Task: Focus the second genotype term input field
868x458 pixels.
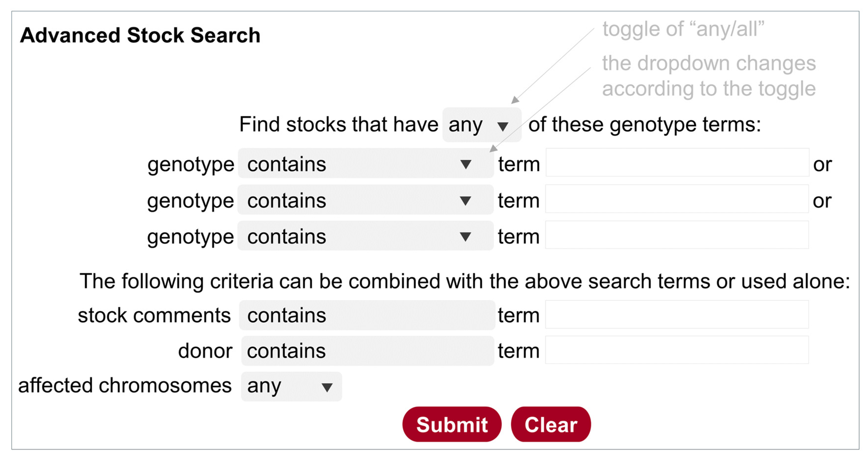Action: tap(677, 199)
